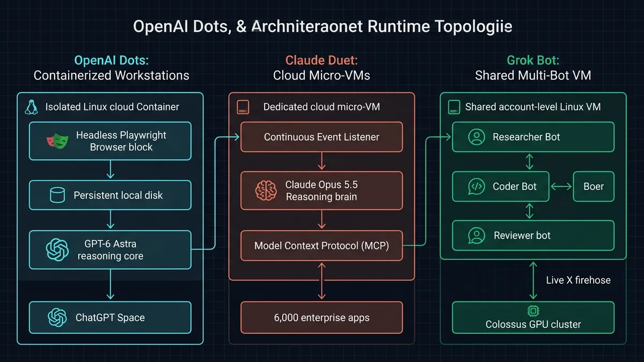Image resolution: width=644 pixels, height=362 pixels.
Task: Click the micro-VM server icon
Action: tap(243, 107)
